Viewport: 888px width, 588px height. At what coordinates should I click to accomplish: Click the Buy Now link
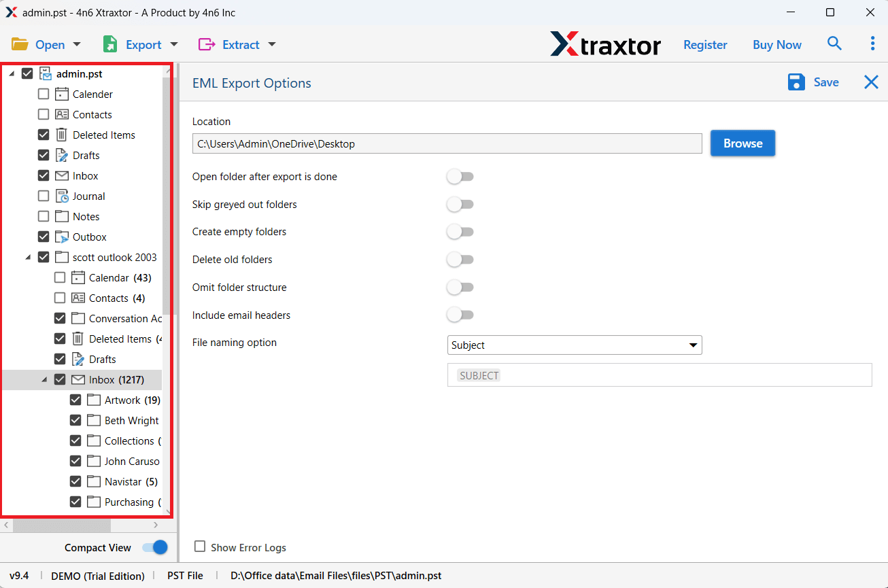(776, 45)
